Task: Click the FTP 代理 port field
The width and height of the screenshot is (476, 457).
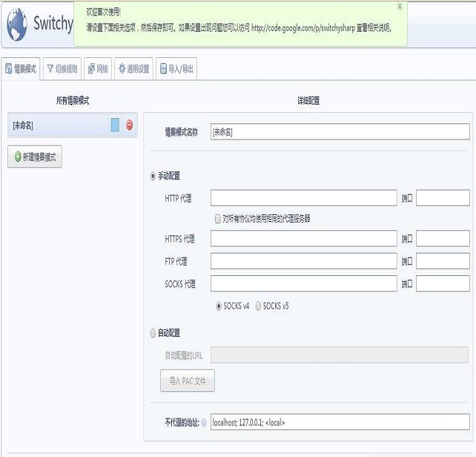Action: pos(443,261)
